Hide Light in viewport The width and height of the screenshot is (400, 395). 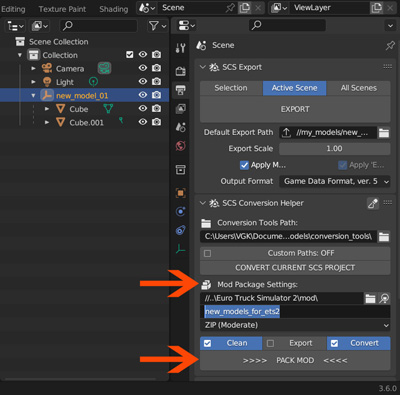click(x=143, y=81)
